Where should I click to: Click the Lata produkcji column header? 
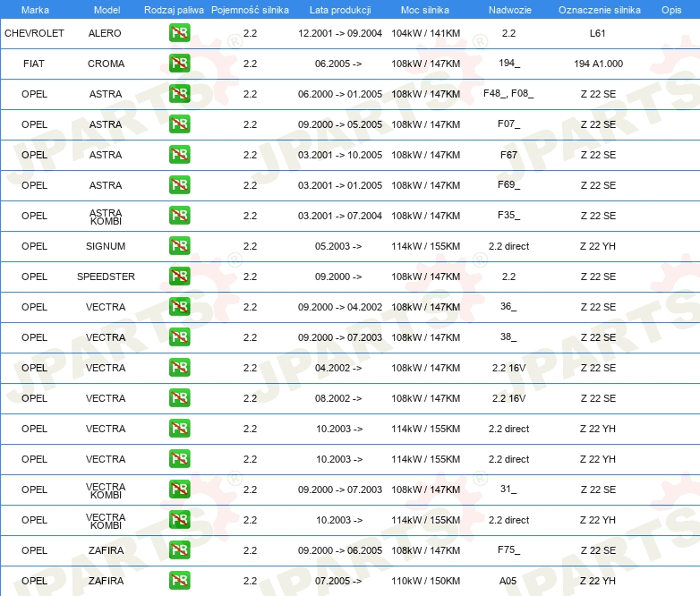tap(340, 10)
